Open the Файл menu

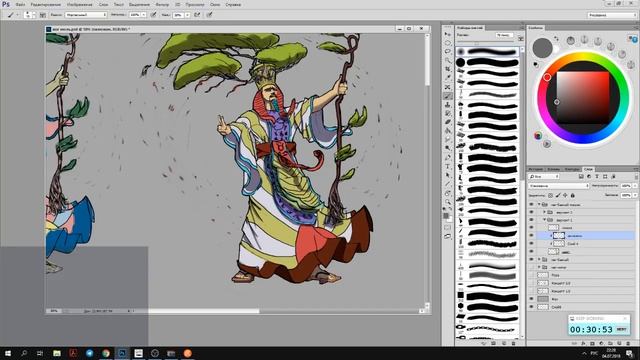point(20,4)
